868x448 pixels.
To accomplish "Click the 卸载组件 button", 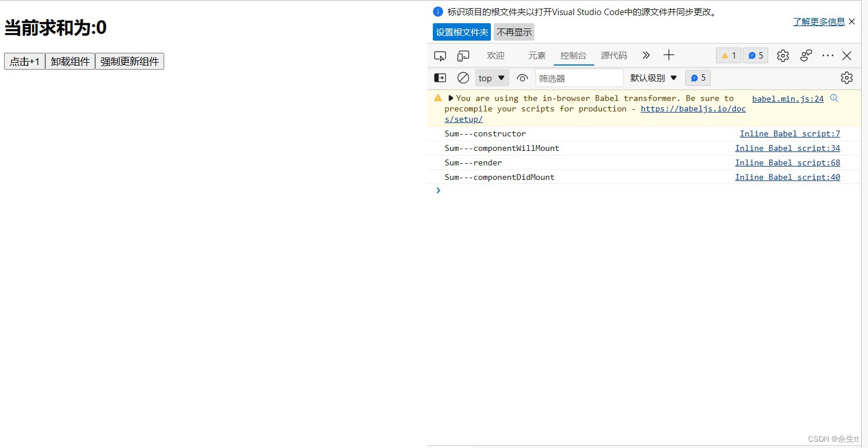I will (70, 62).
